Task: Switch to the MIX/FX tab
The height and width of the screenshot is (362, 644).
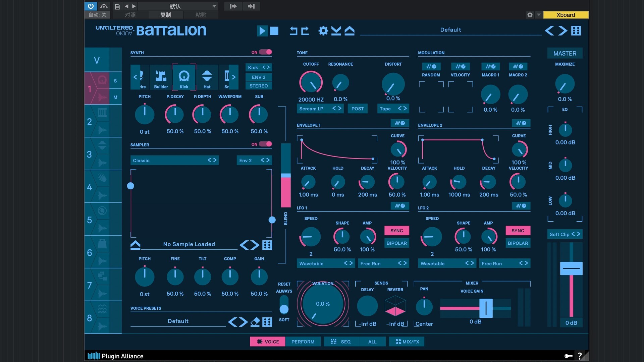Action: tap(407, 342)
